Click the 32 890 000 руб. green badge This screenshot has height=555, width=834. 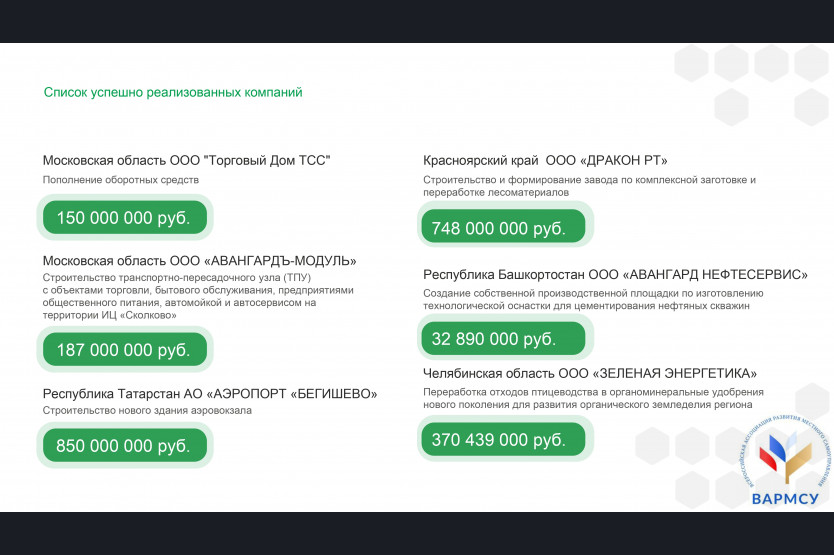pos(503,338)
